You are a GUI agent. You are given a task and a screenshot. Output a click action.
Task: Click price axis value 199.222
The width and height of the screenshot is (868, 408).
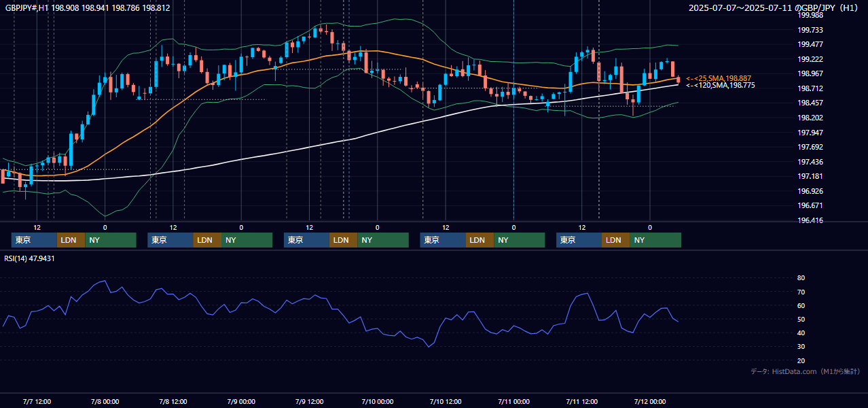810,59
